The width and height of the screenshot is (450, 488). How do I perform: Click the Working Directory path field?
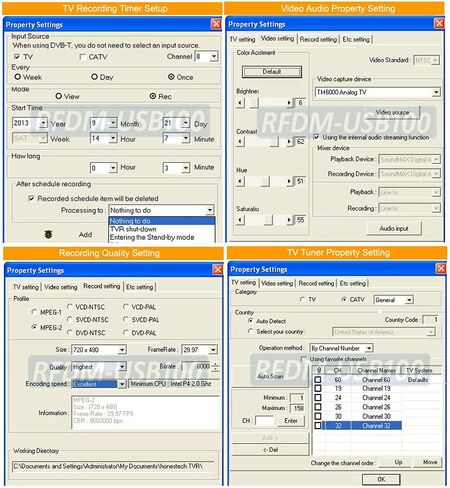tap(112, 466)
